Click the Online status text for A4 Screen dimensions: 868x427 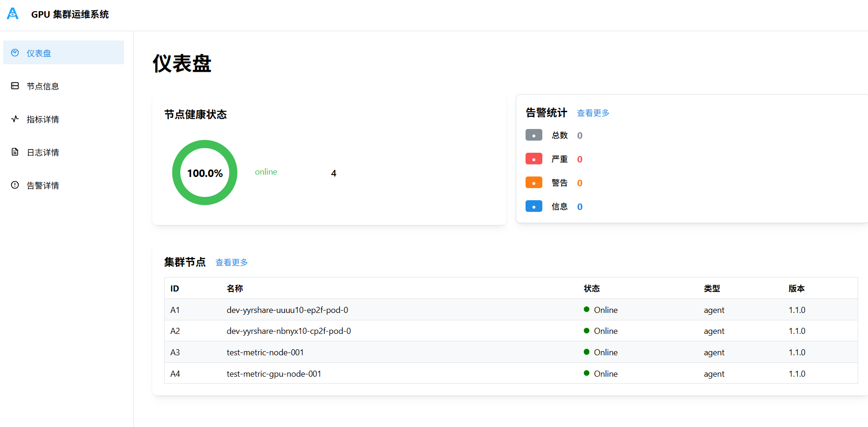click(x=606, y=374)
